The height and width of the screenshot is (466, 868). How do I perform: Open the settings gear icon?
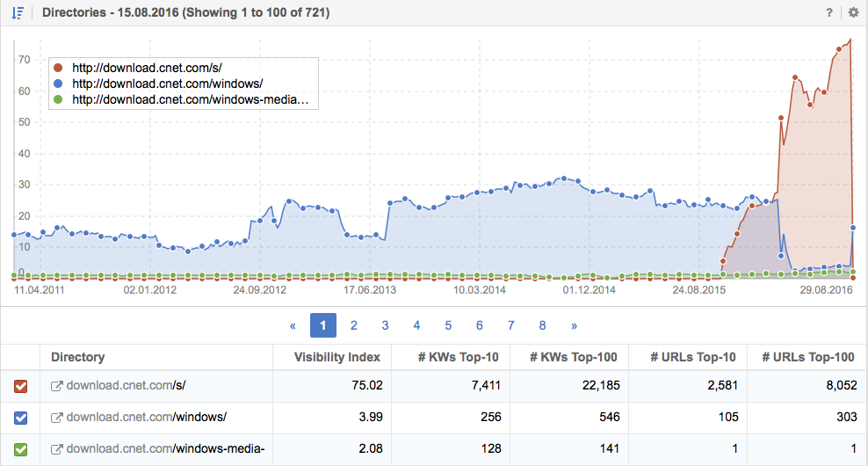pyautogui.click(x=853, y=12)
